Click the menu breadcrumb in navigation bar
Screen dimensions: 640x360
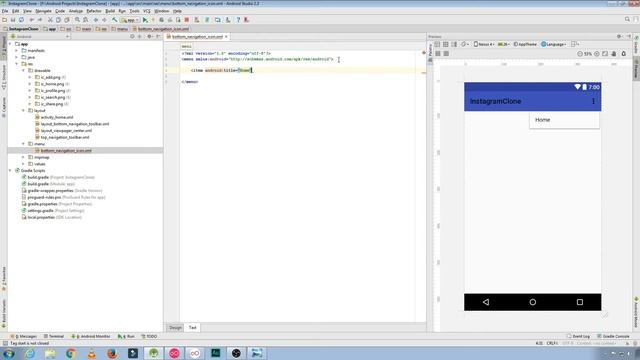tap(119, 29)
